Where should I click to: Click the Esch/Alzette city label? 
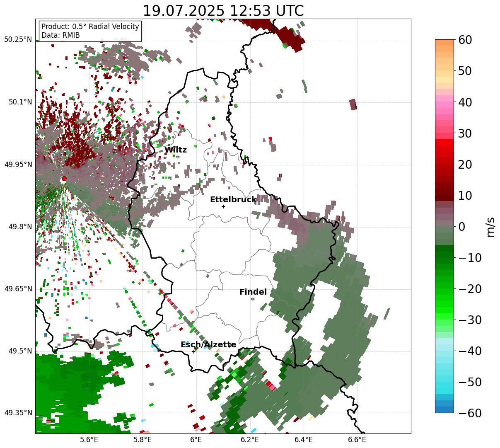[208, 345]
